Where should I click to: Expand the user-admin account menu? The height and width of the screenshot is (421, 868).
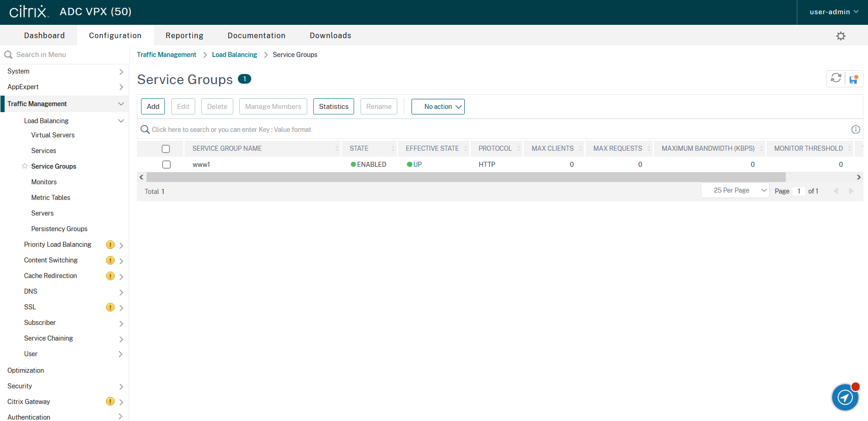pos(834,12)
